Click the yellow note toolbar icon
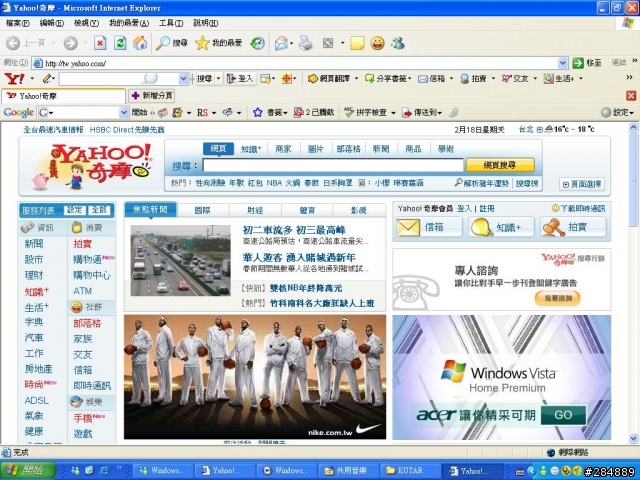The width and height of the screenshot is (640, 480). pos(357,43)
